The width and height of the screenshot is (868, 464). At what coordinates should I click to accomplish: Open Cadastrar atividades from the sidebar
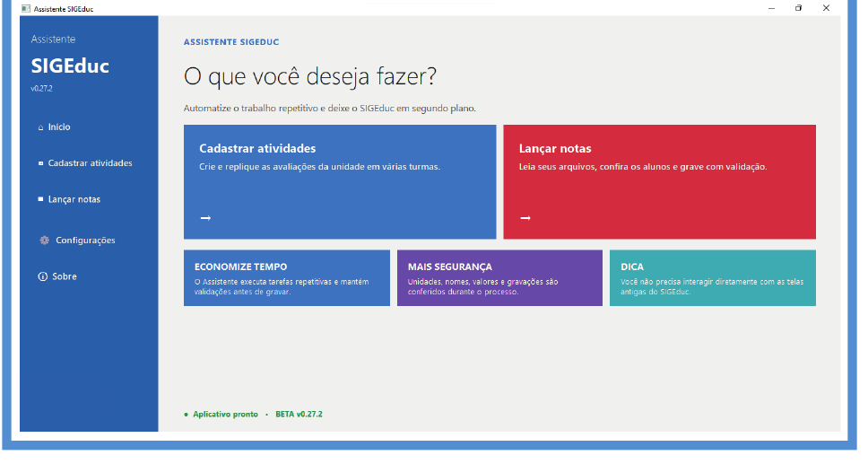89,163
